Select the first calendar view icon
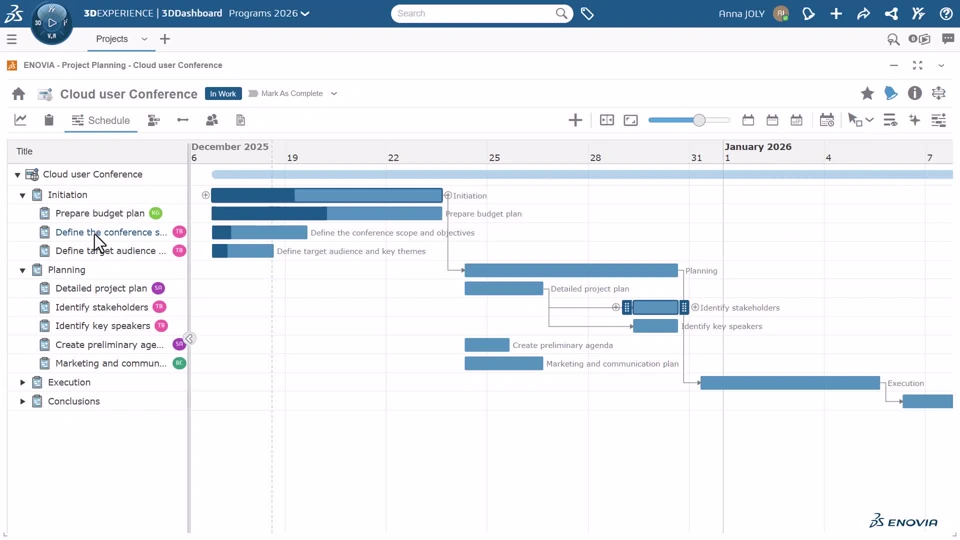The width and height of the screenshot is (960, 540). tap(748, 120)
